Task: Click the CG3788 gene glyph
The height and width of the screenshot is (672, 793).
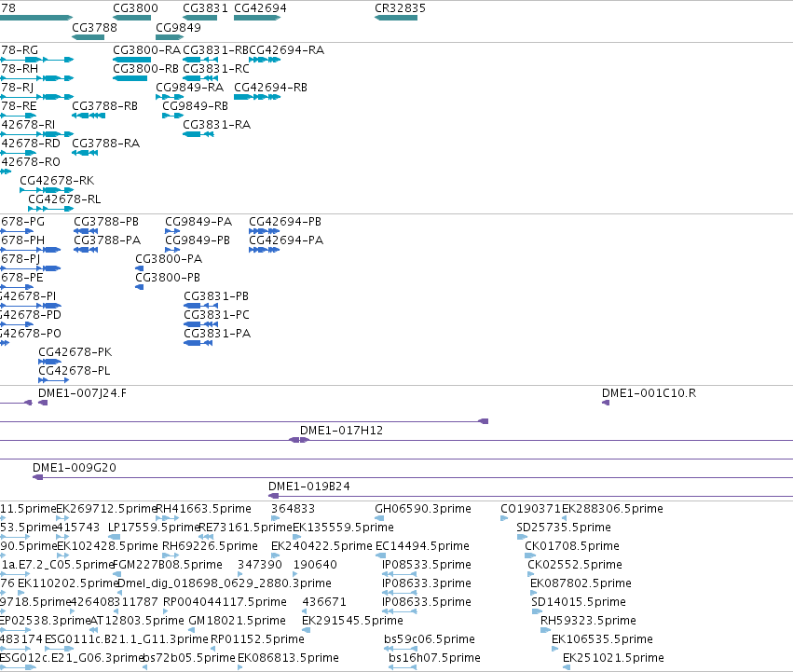Action: (88, 37)
